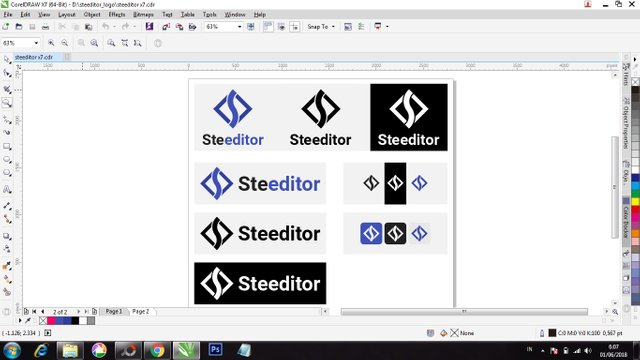Image resolution: width=640 pixels, height=360 pixels.
Task: Open Photoshop from the taskbar
Action: (215, 350)
